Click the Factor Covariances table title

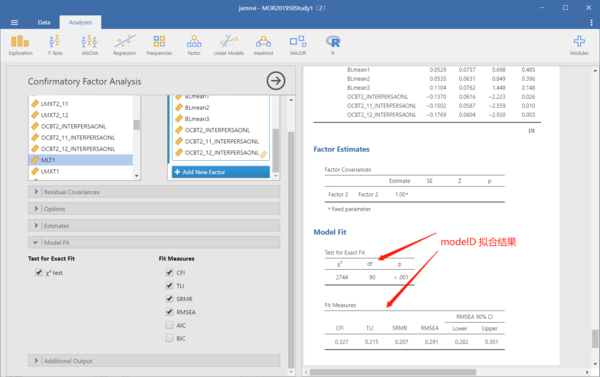pos(348,170)
